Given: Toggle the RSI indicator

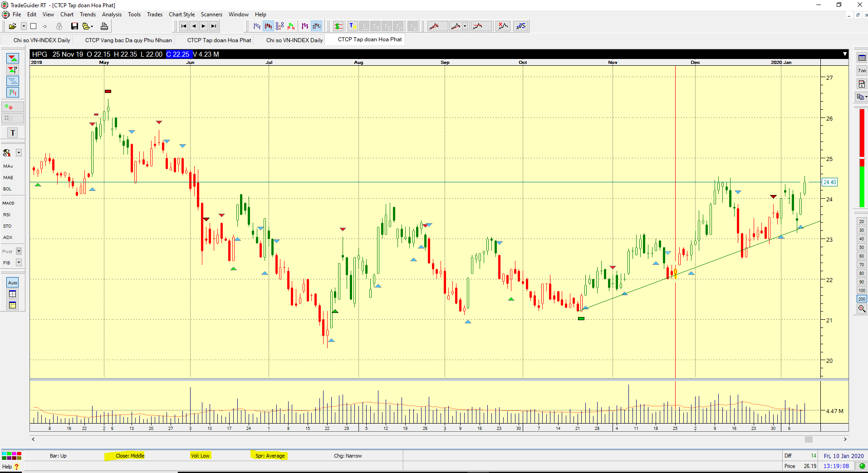Looking at the screenshot, I should click(x=7, y=215).
